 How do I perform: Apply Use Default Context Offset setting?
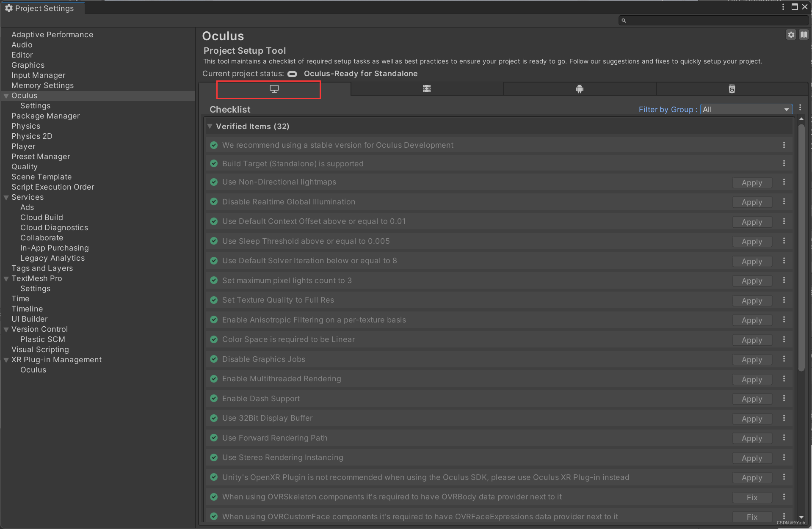click(x=752, y=222)
